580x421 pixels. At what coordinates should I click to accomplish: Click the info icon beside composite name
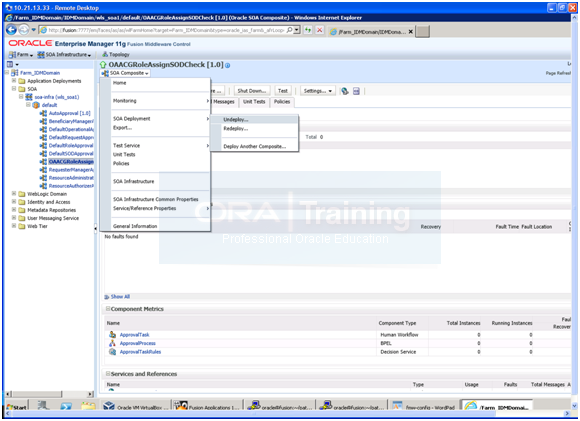[227, 65]
